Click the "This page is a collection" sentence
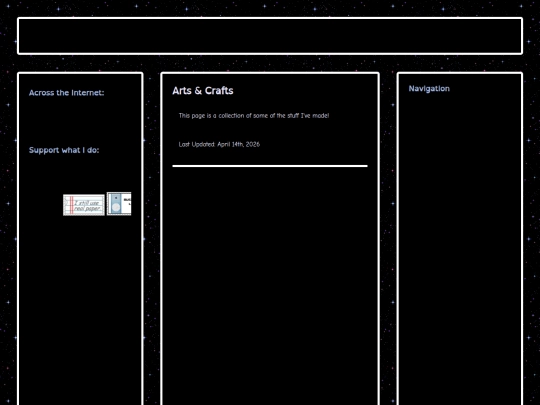 [x=254, y=116]
